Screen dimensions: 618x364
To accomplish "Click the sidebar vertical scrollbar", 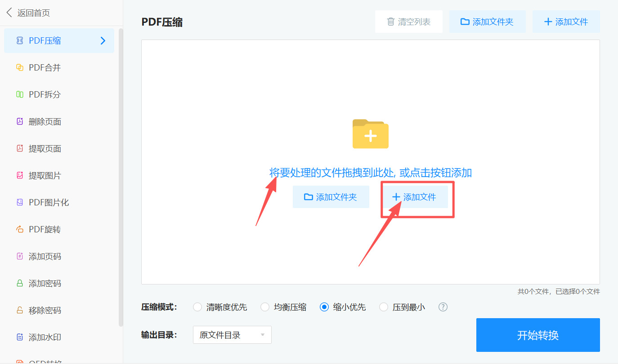I will pos(121,177).
